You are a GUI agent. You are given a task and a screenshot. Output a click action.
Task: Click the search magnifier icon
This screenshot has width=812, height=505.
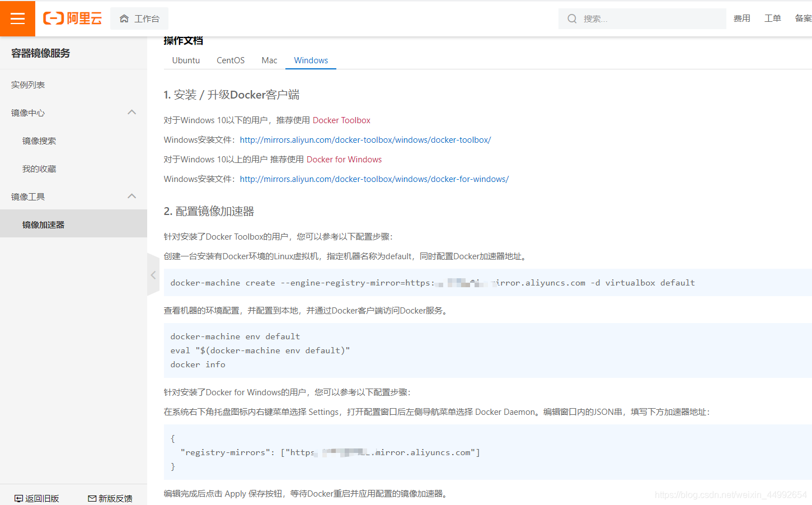(572, 18)
